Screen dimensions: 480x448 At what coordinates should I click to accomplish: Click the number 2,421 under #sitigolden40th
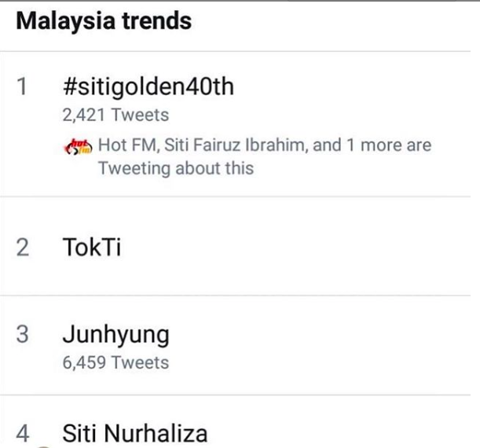[x=84, y=116]
